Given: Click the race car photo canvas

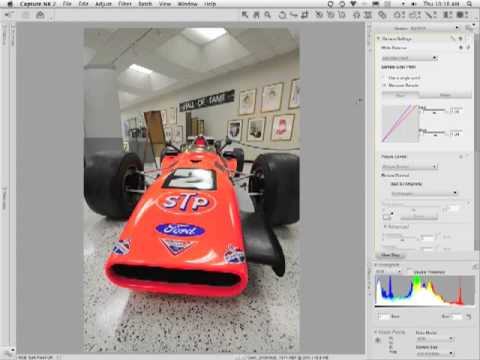Looking at the screenshot, I should (x=191, y=190).
